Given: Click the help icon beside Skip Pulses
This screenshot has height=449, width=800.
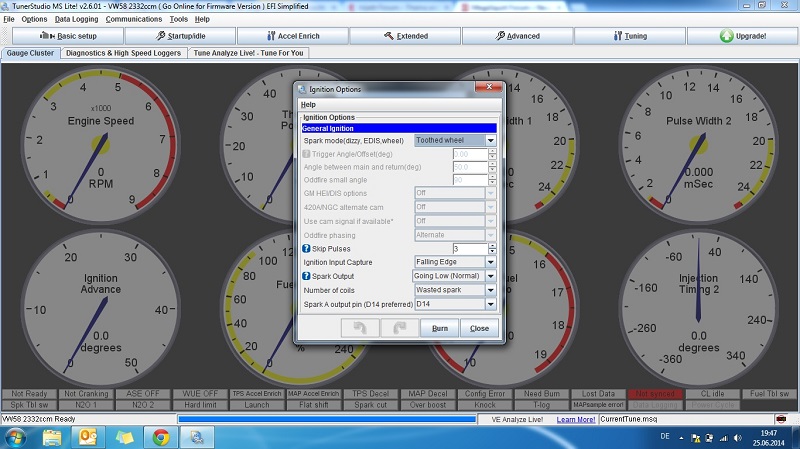Looking at the screenshot, I should pos(307,248).
